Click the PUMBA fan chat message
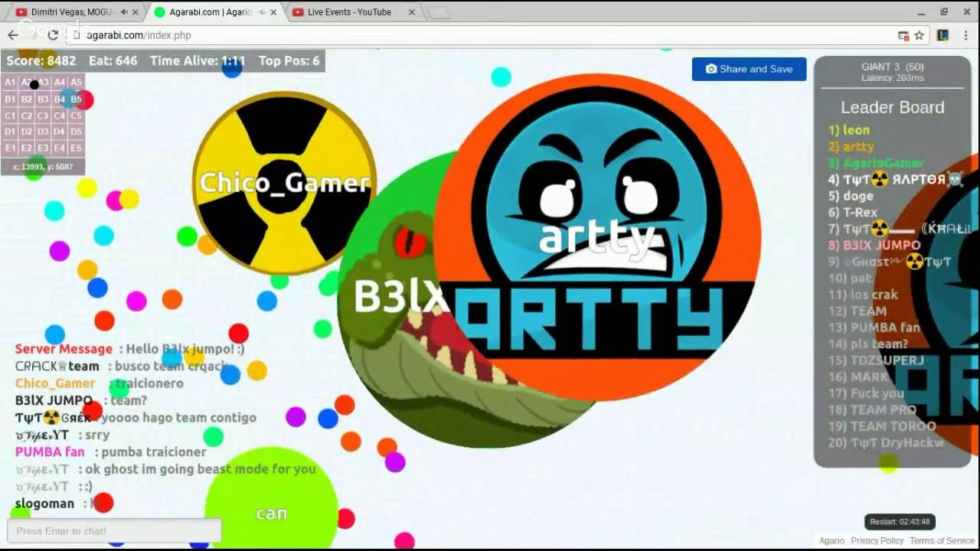Screen dimensions: 980x551 (x=111, y=452)
